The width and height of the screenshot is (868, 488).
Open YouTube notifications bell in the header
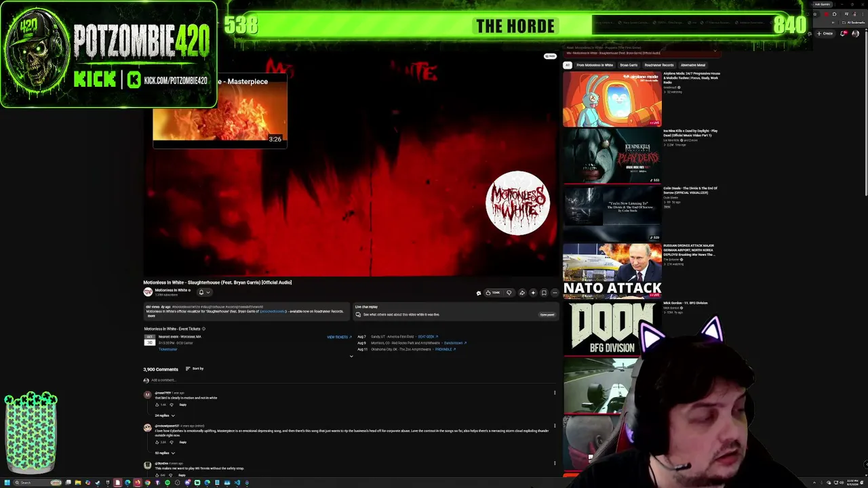pyautogui.click(x=843, y=33)
